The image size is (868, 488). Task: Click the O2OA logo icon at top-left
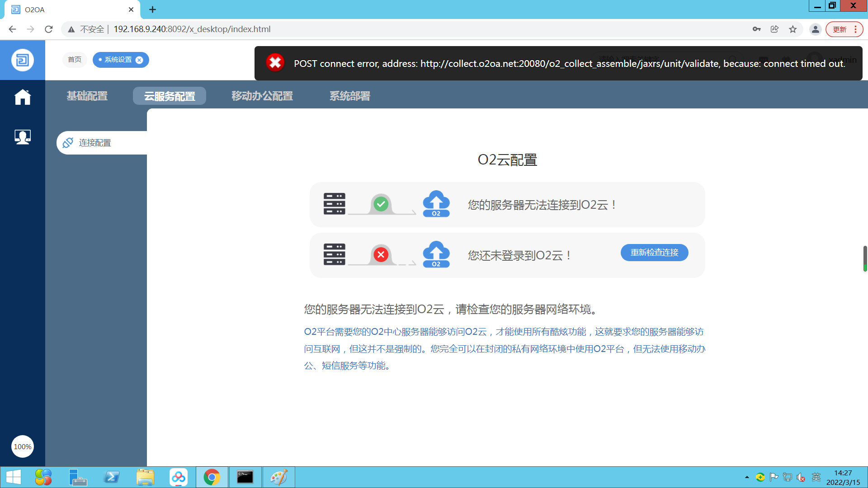click(x=23, y=60)
